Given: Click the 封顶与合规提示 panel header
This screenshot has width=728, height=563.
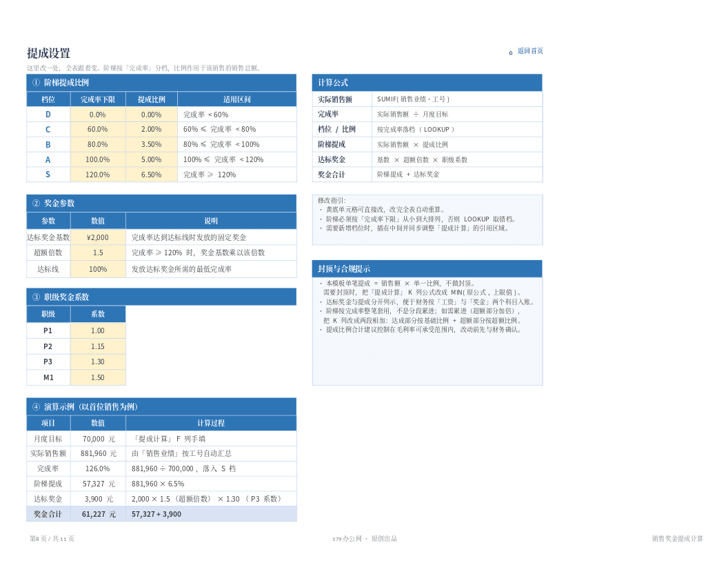Looking at the screenshot, I should pyautogui.click(x=427, y=268).
